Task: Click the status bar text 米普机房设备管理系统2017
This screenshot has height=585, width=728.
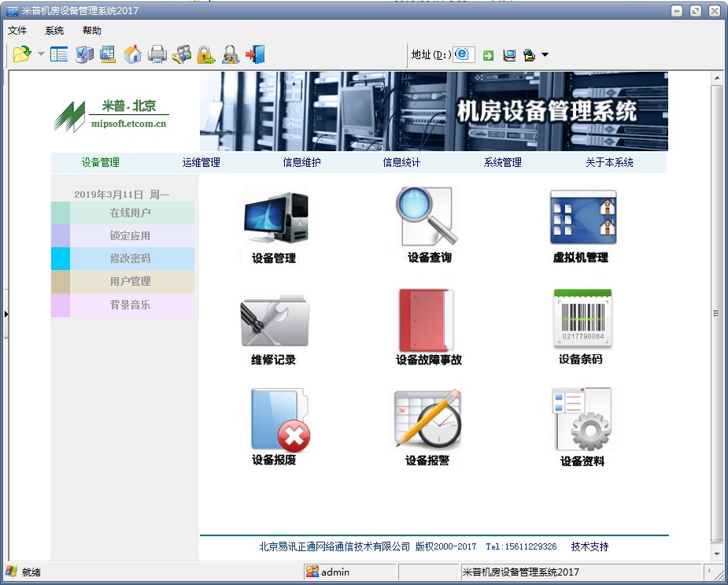Action: pyautogui.click(x=520, y=572)
